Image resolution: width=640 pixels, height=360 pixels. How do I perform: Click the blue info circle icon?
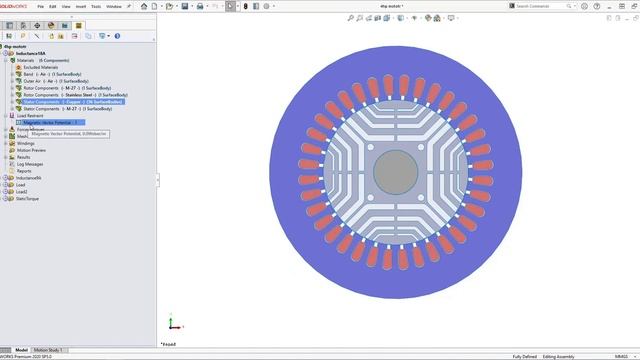[117, 36]
